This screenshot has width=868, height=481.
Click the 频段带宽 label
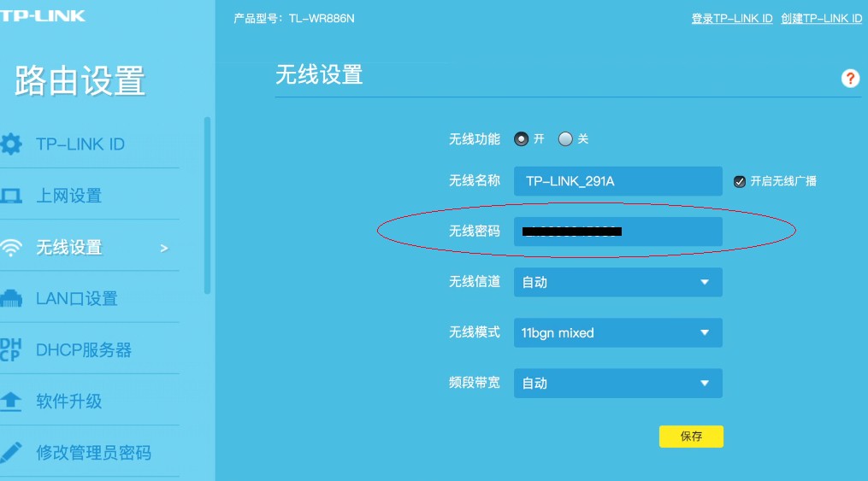click(475, 383)
